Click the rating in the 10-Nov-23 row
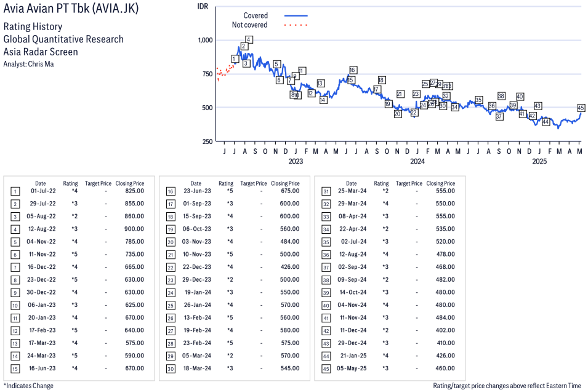Screen dimensions: 588x390 pyautogui.click(x=230, y=255)
